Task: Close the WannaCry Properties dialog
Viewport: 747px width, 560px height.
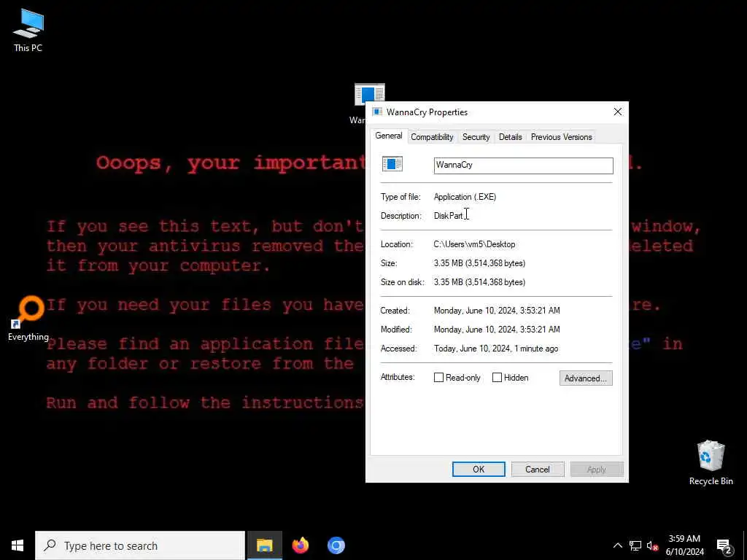Action: pyautogui.click(x=617, y=112)
